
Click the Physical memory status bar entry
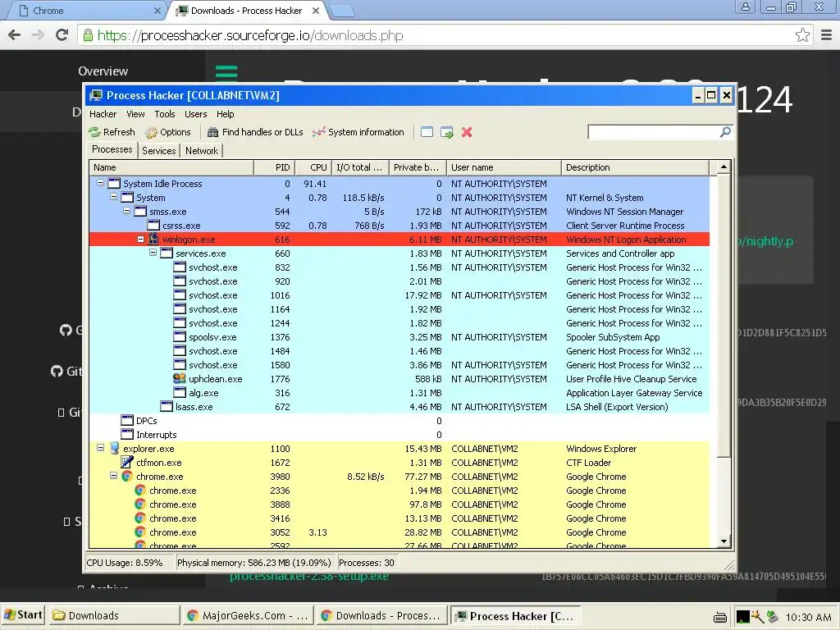point(254,563)
